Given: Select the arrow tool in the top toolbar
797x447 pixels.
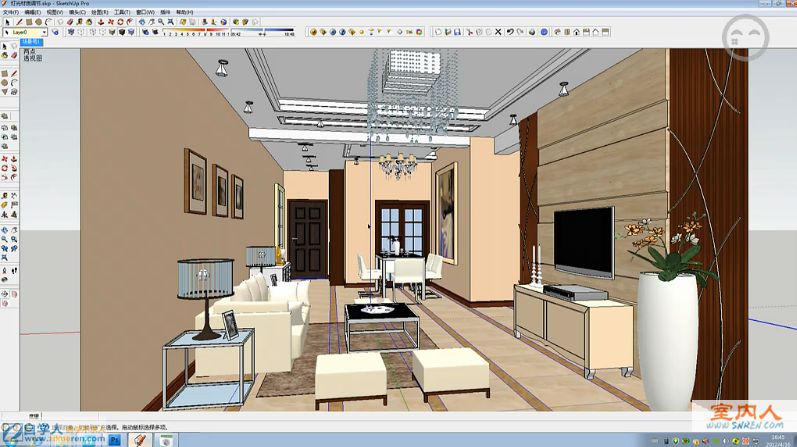Looking at the screenshot, I should coord(8,22).
